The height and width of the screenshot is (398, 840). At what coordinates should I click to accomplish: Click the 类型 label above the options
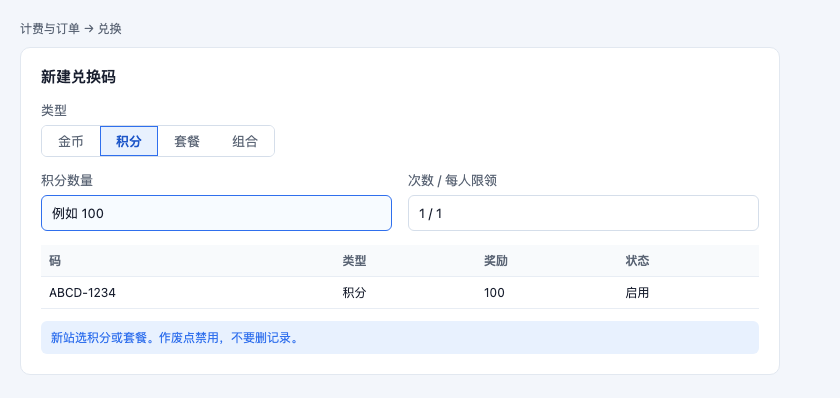[54, 111]
